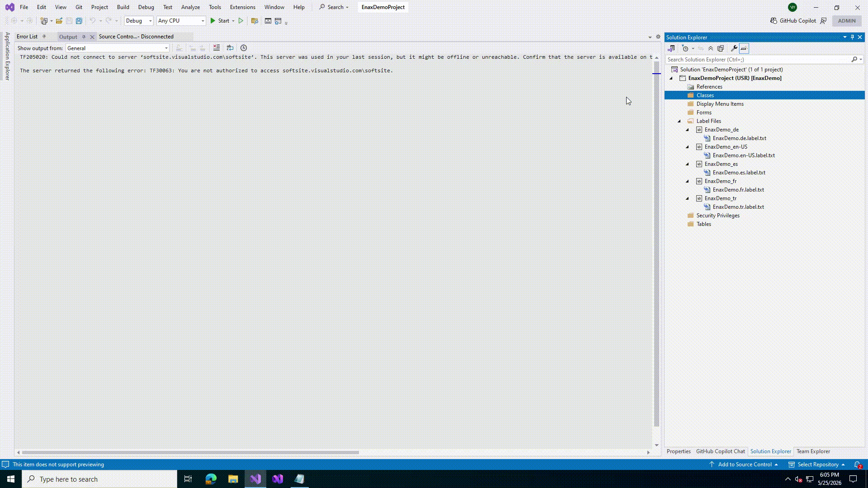Image resolution: width=868 pixels, height=488 pixels.
Task: Open the Search box in title bar
Action: pyautogui.click(x=334, y=7)
